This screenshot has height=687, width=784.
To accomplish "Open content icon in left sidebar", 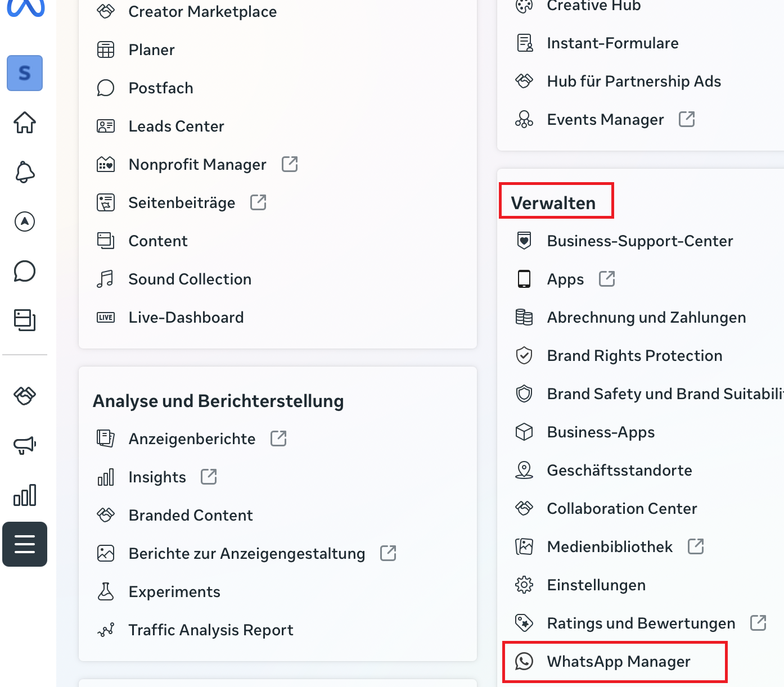I will (x=25, y=320).
